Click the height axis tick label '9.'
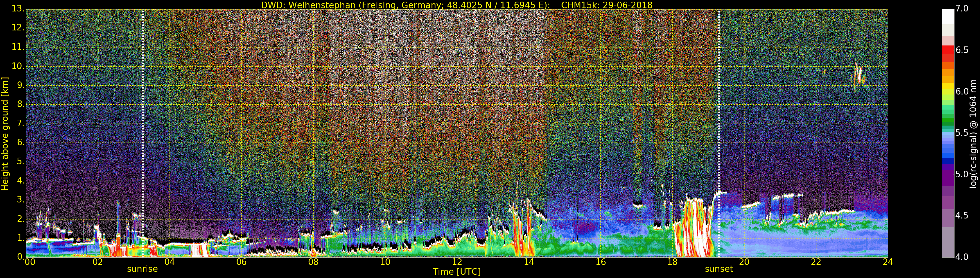980x278 pixels. click(21, 85)
